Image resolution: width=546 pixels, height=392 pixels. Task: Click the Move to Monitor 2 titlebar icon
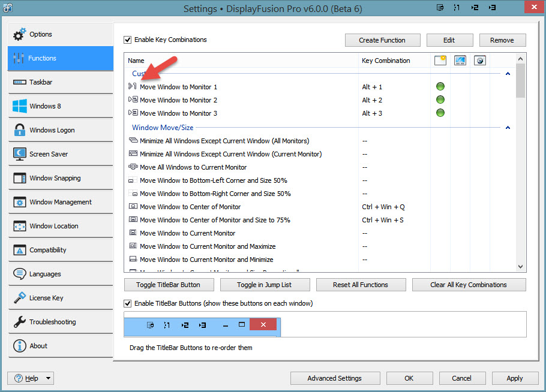(475, 8)
